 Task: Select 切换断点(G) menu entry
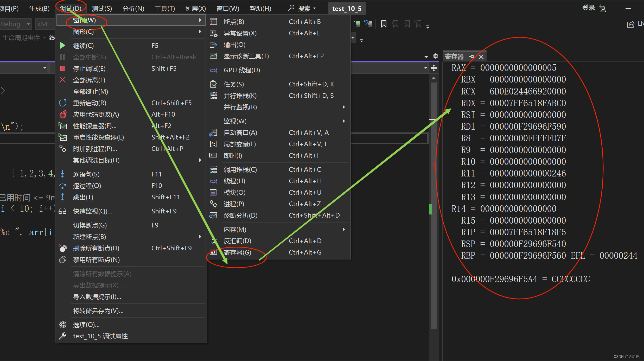(x=131, y=225)
